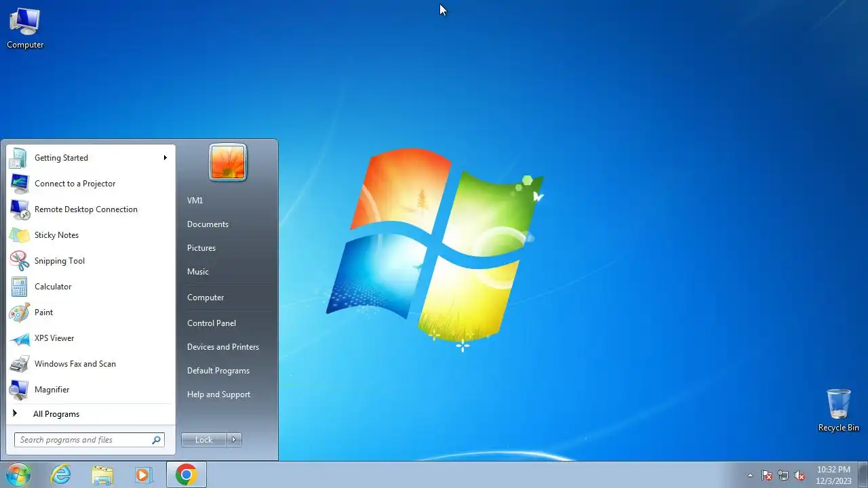Viewport: 868px width, 488px height.
Task: Open Documents from the Start menu
Action: click(227, 224)
